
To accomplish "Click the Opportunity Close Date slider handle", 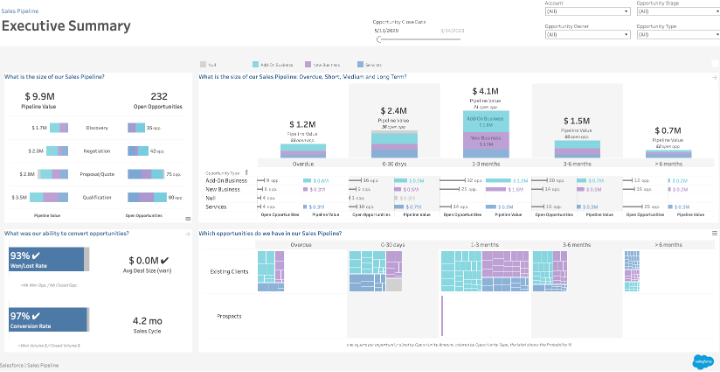I will (379, 39).
